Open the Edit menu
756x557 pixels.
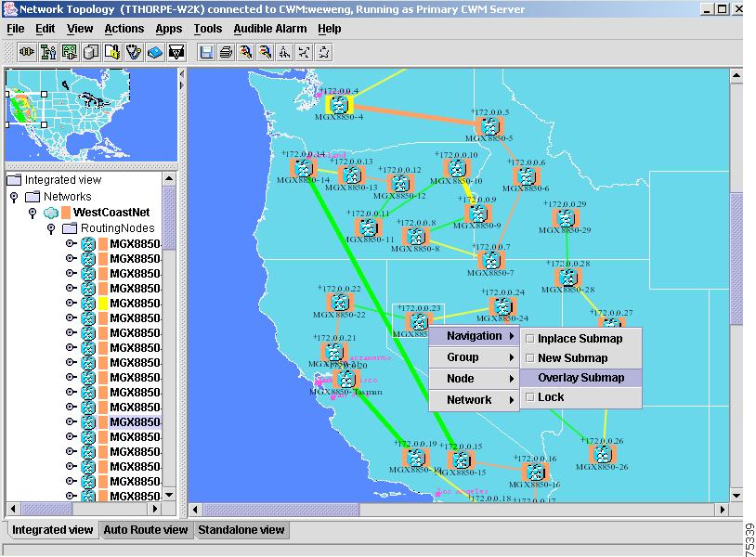pyautogui.click(x=45, y=29)
